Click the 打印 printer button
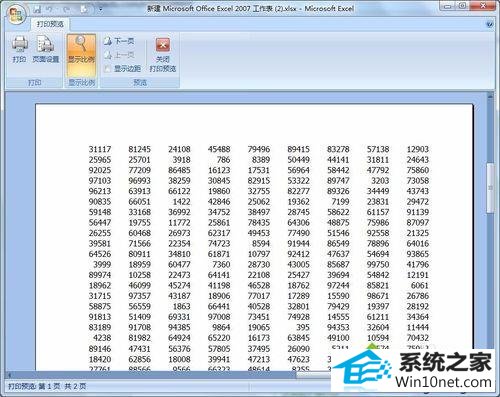Viewport: 500px width, 397px height. (x=19, y=49)
